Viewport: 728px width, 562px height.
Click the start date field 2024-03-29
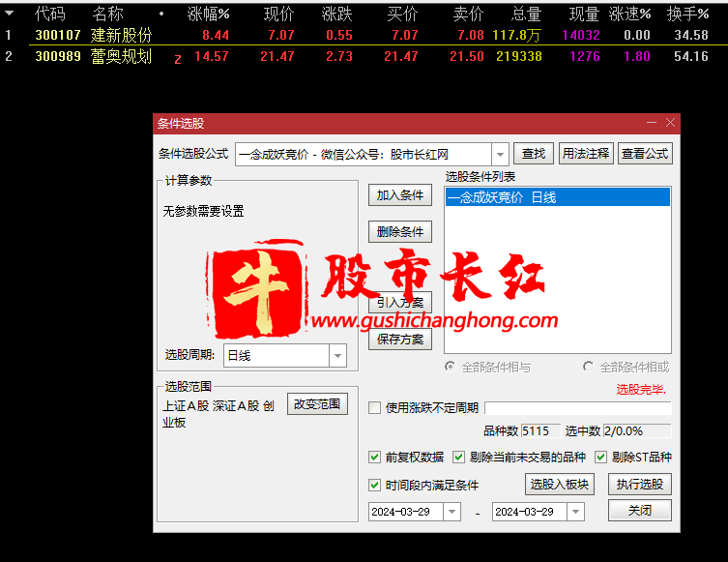[406, 512]
